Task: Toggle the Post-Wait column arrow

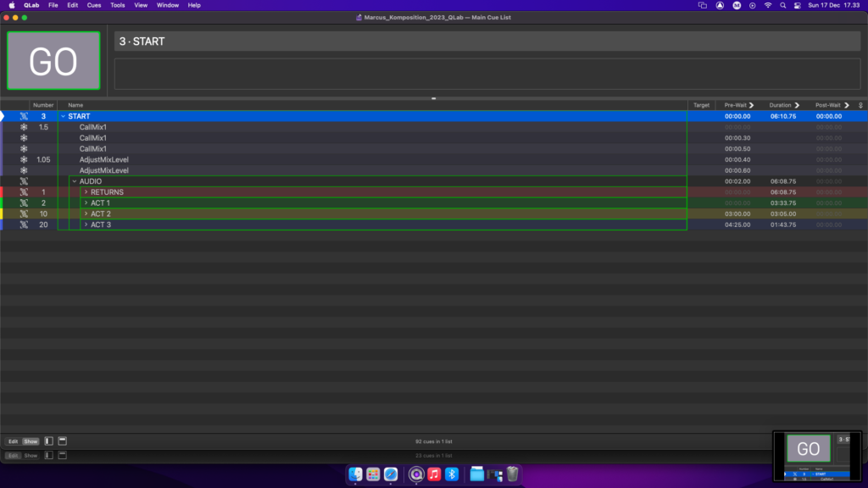Action: click(847, 105)
